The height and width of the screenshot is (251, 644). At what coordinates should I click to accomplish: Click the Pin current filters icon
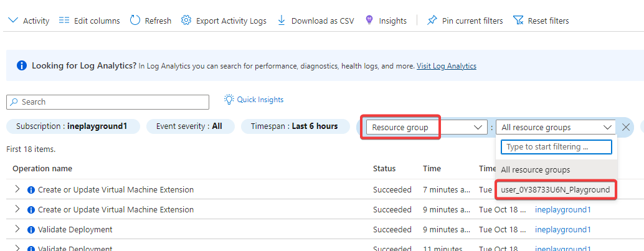coord(432,21)
